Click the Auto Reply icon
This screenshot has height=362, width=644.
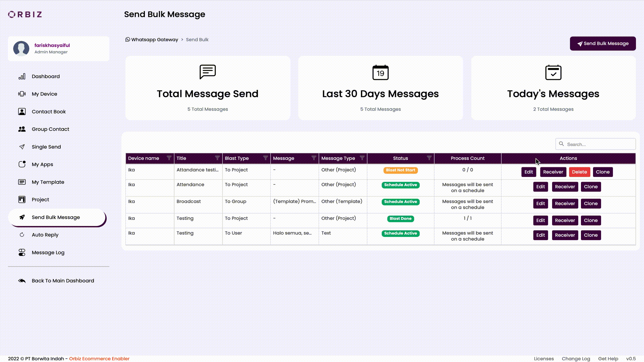tap(22, 235)
